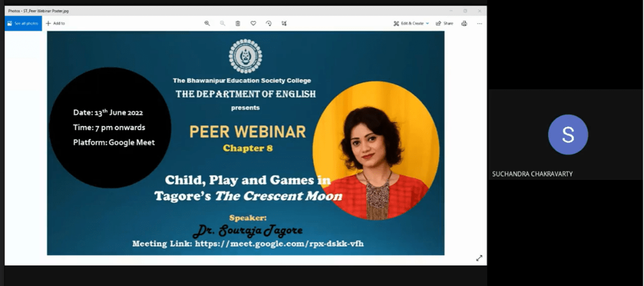Click the Suchandra Chakravarty participant name
This screenshot has width=644, height=286.
pyautogui.click(x=532, y=174)
